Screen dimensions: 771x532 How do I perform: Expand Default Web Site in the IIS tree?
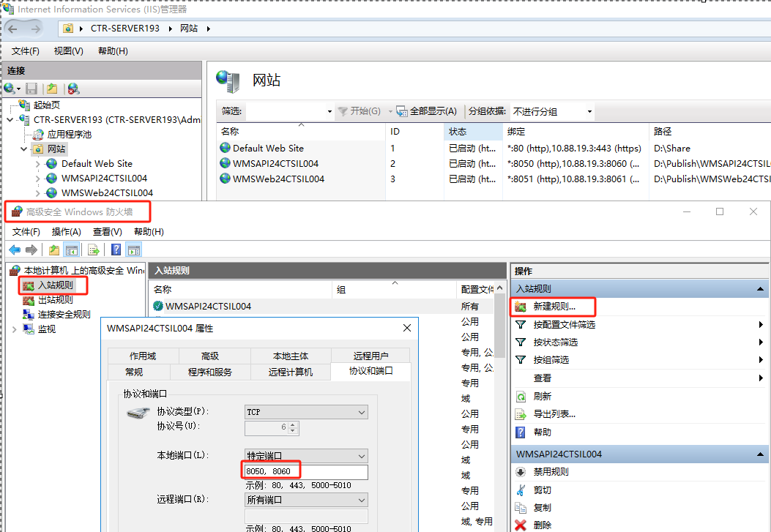38,164
